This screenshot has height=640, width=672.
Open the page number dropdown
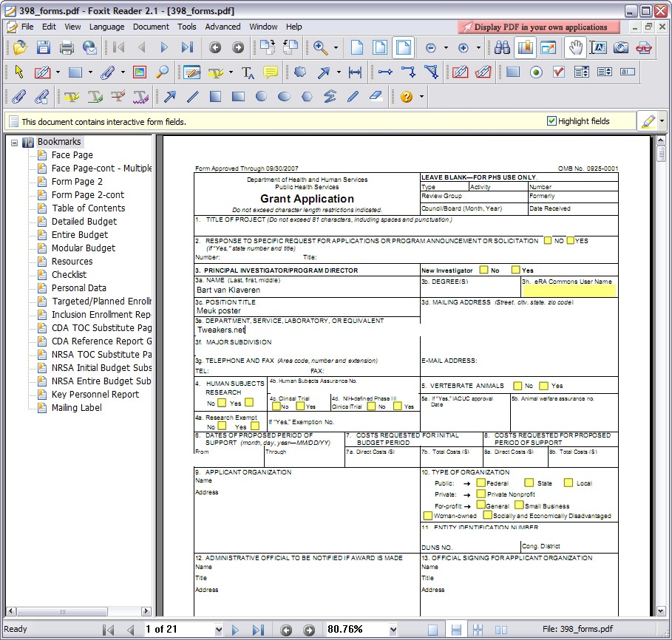tap(218, 630)
